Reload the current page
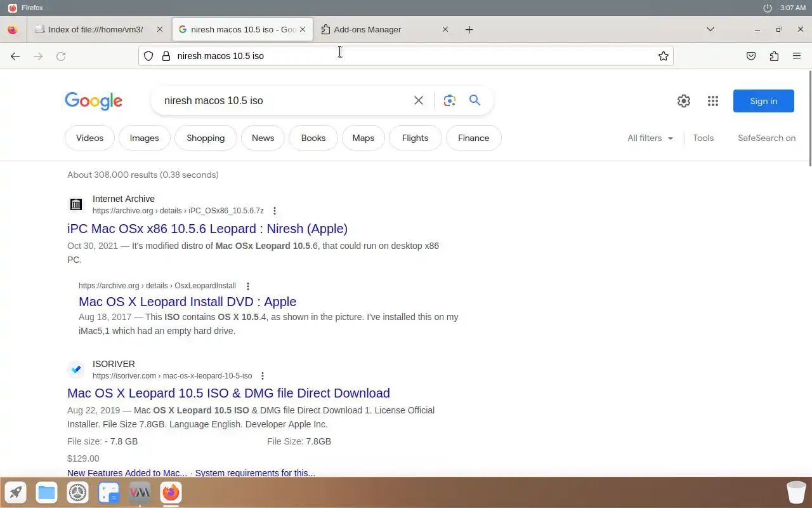The width and height of the screenshot is (812, 508). 61,56
